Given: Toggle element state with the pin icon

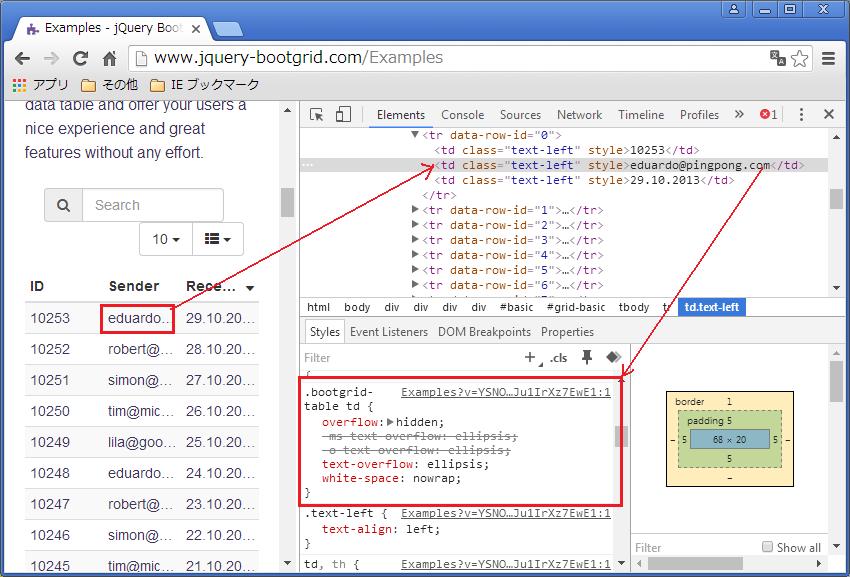Looking at the screenshot, I should tap(587, 357).
